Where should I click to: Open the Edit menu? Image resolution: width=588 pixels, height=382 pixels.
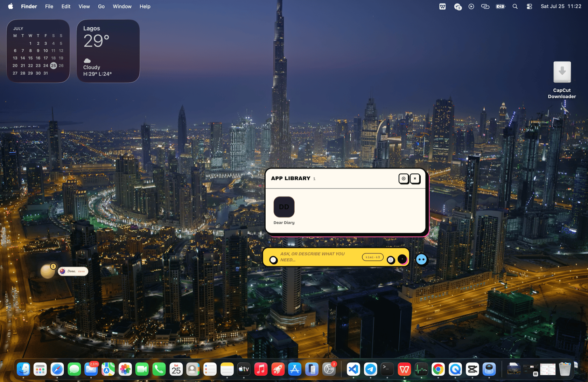pos(66,6)
